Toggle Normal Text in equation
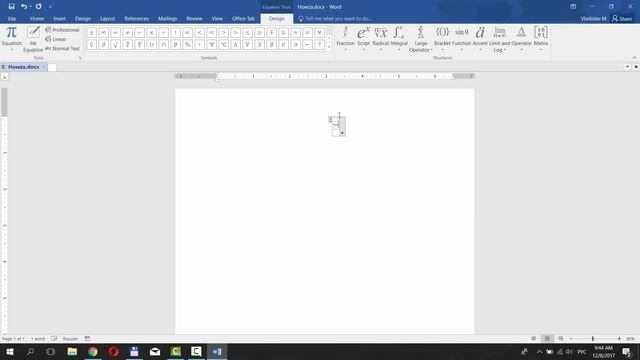 [62, 49]
